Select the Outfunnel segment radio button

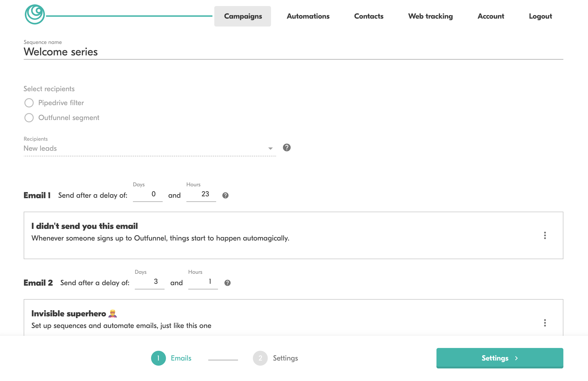point(29,118)
